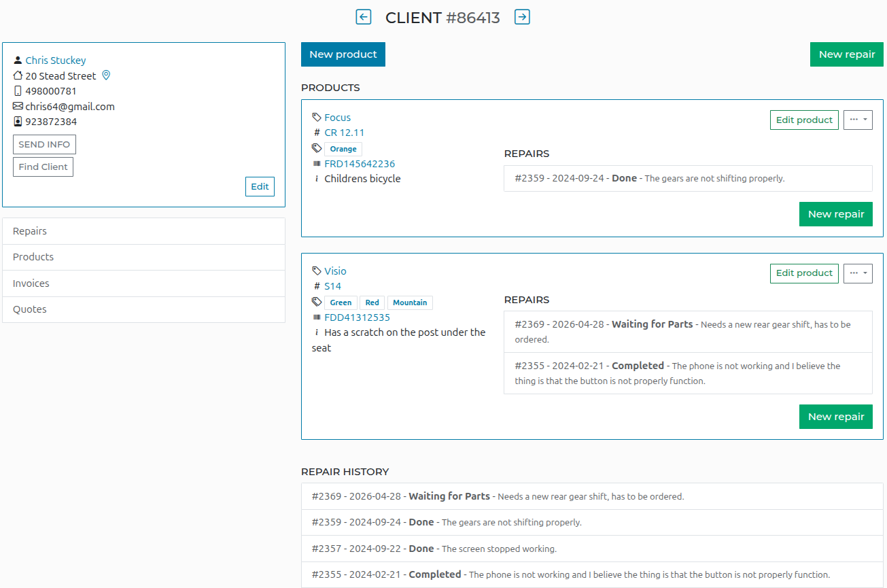887x588 pixels.
Task: Open the Repairs section in sidebar
Action: [x=143, y=231]
